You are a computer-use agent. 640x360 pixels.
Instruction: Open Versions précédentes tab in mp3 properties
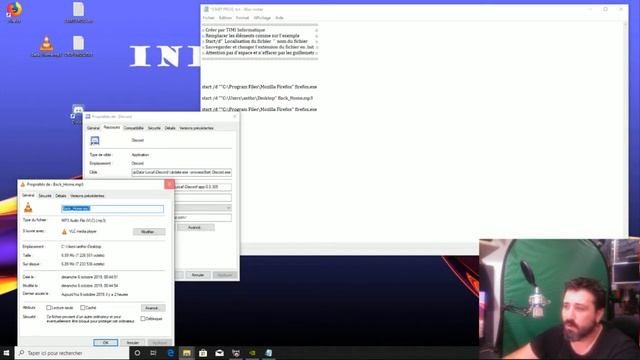[x=87, y=196]
